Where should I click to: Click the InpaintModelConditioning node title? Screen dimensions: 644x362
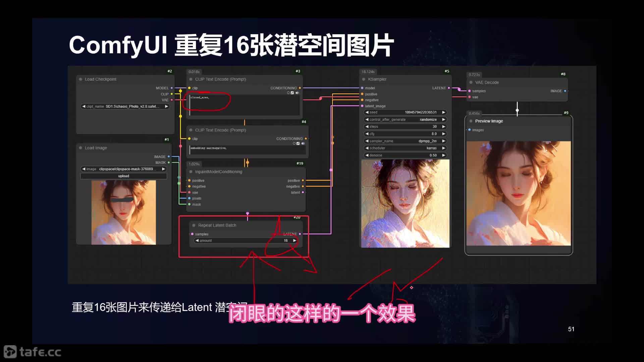pyautogui.click(x=218, y=172)
